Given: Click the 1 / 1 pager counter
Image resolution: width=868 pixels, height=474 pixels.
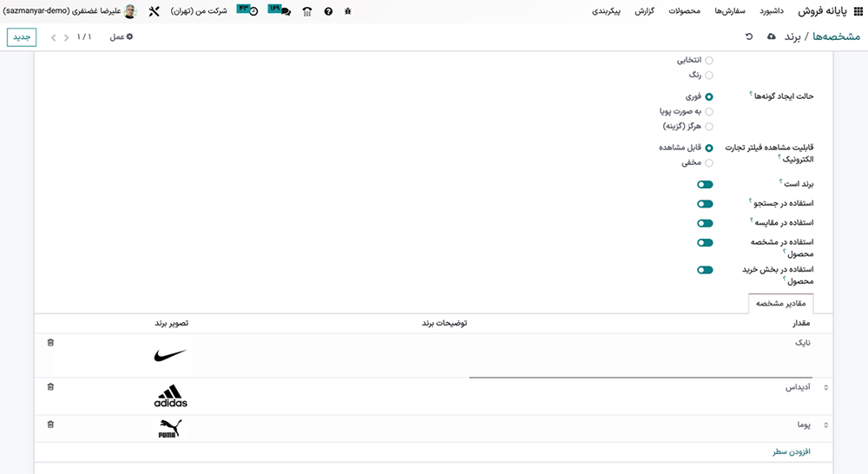Looking at the screenshot, I should (84, 37).
